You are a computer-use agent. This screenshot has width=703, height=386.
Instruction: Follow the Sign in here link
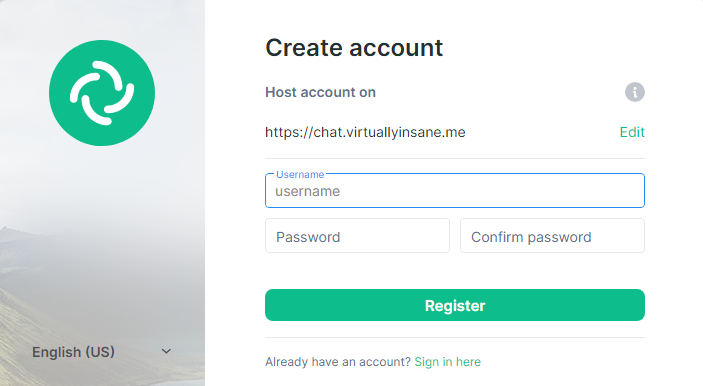(447, 362)
